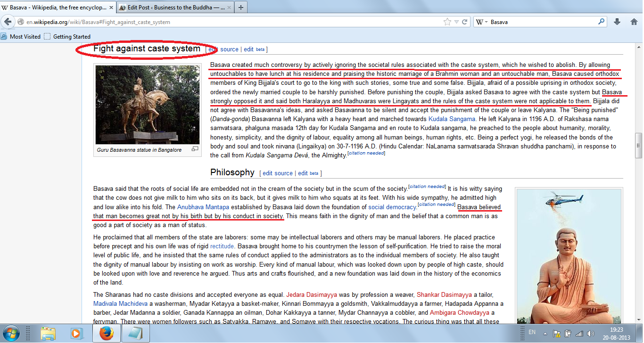The height and width of the screenshot is (343, 644).
Task: Click in the Basava search input field
Action: pyautogui.click(x=542, y=22)
